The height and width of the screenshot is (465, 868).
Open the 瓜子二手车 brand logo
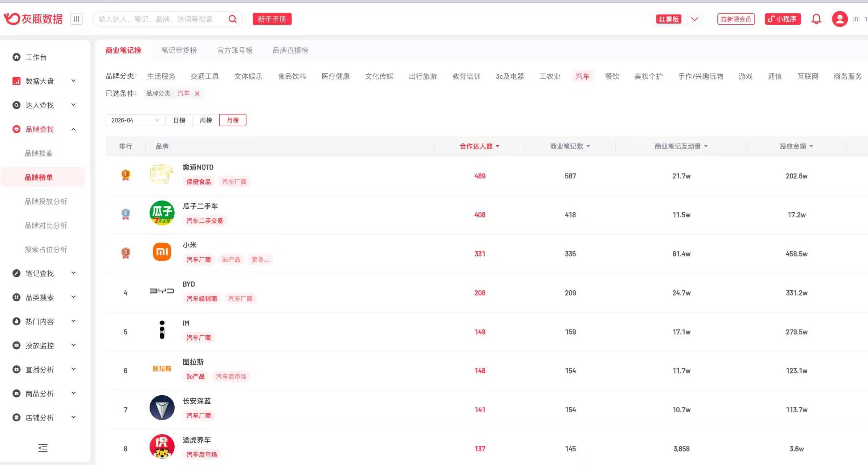coord(162,213)
